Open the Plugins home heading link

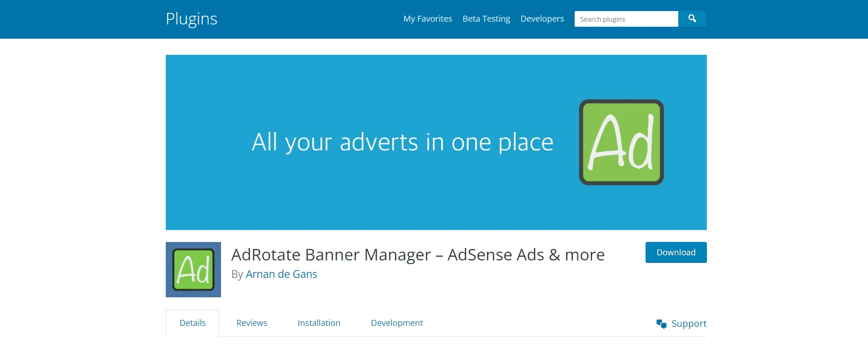[x=192, y=19]
